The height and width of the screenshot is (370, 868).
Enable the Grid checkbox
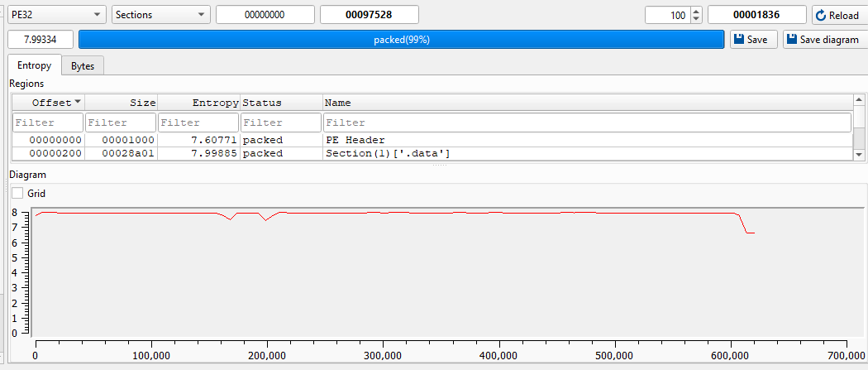(18, 193)
